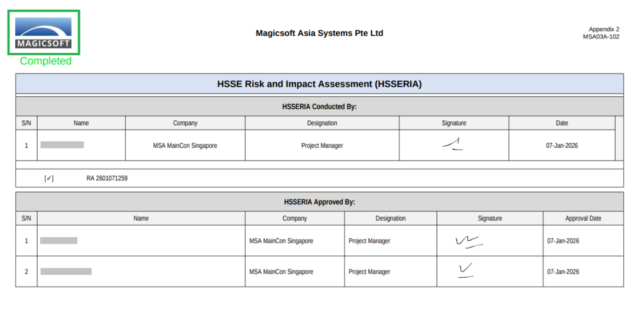644x320 pixels.
Task: Click the second approver's signature
Action: tap(466, 271)
